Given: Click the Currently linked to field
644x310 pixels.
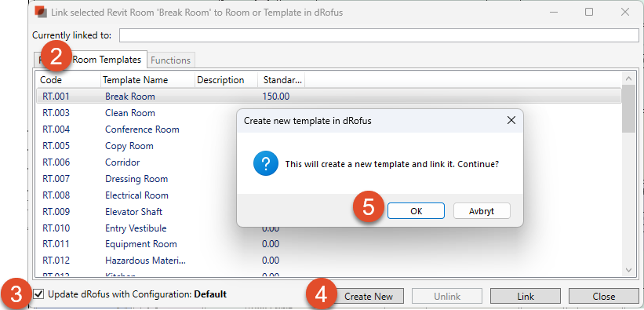Looking at the screenshot, I should coord(379,35).
